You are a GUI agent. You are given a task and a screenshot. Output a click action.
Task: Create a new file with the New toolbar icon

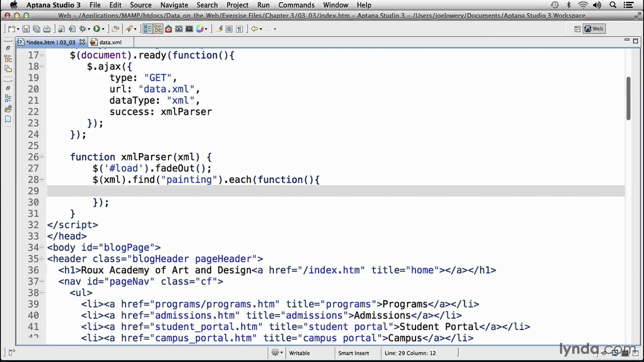pyautogui.click(x=12, y=29)
